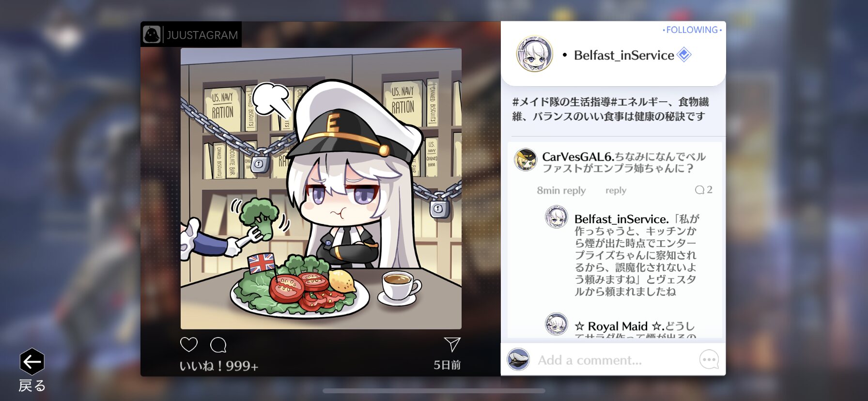The height and width of the screenshot is (401, 868).
Task: Open Belfast_inService profile avatar
Action: click(534, 54)
